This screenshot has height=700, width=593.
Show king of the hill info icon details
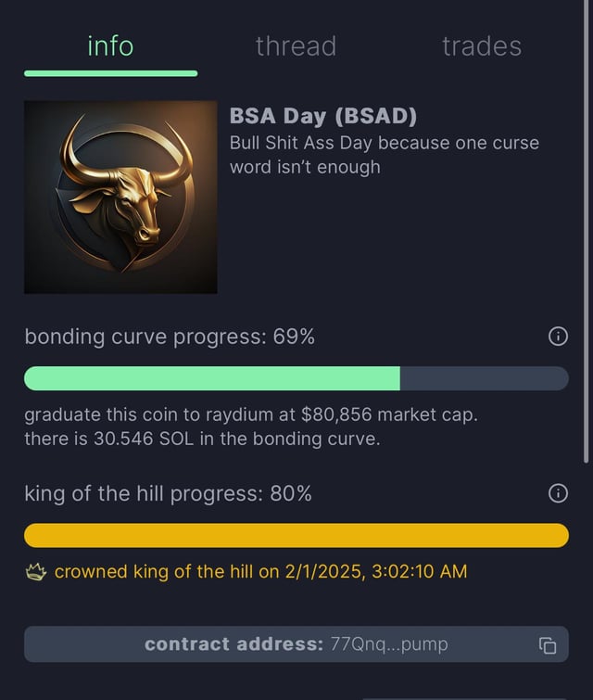pos(558,494)
